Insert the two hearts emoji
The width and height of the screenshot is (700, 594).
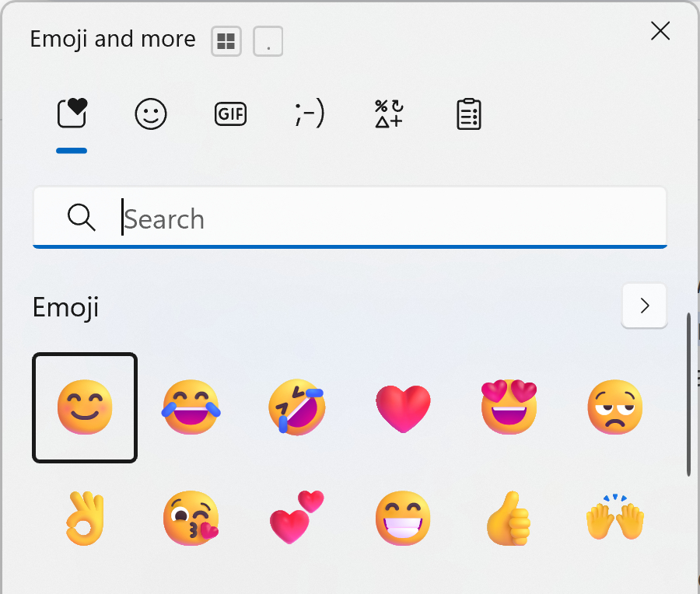[297, 517]
